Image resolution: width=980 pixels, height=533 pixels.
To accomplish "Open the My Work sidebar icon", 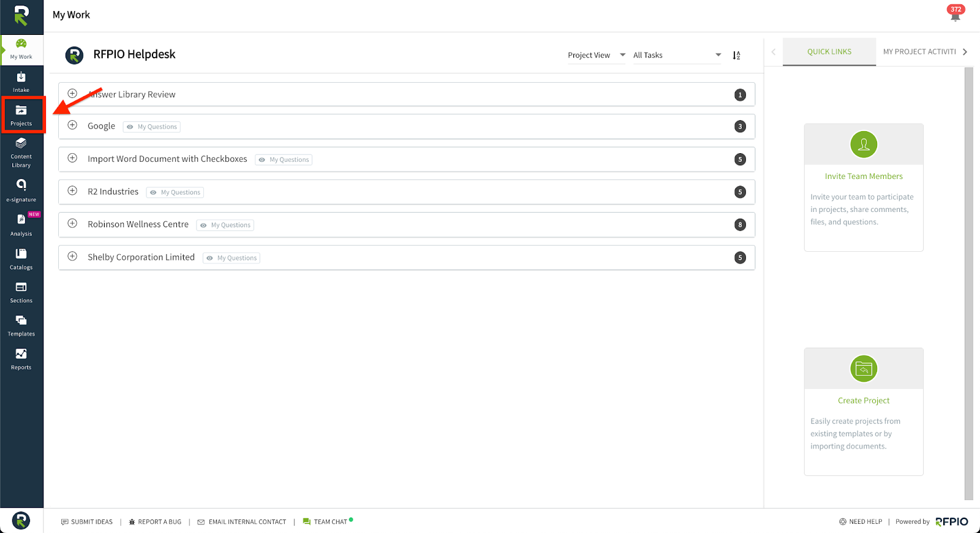I will pos(21,49).
